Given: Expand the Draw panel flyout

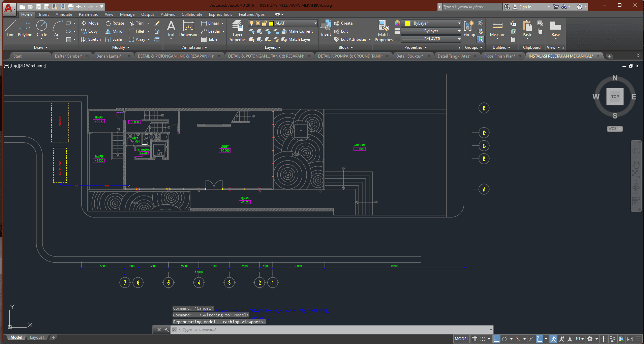Looking at the screenshot, I should tap(41, 47).
